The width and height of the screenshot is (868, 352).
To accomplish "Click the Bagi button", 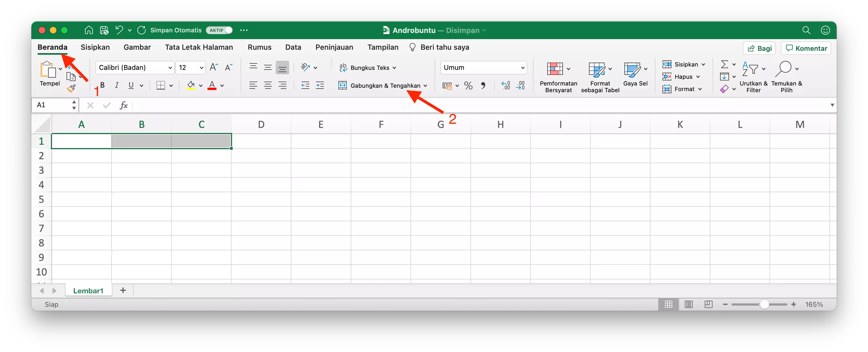I will coord(759,48).
